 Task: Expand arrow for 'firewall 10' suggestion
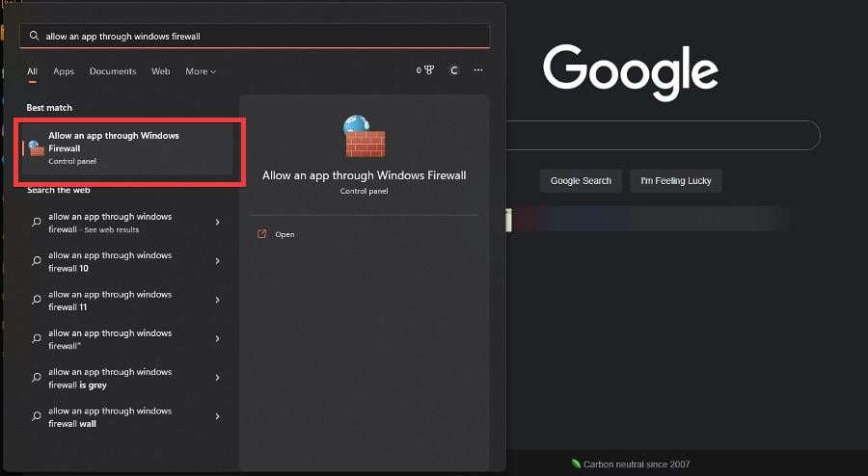218,261
